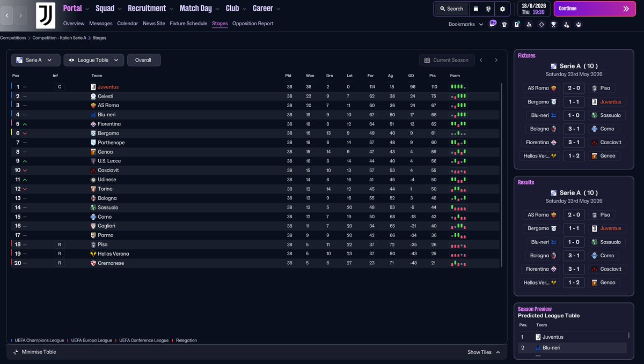Open the Calendar tab

tap(128, 24)
